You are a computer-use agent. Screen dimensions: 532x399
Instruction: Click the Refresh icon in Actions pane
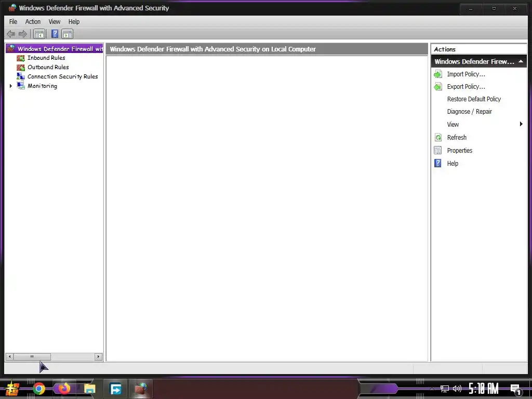[438, 137]
